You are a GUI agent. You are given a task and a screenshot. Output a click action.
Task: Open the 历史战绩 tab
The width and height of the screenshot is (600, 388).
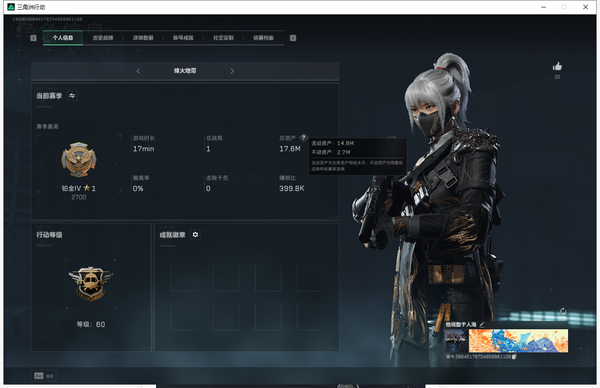[x=103, y=38]
